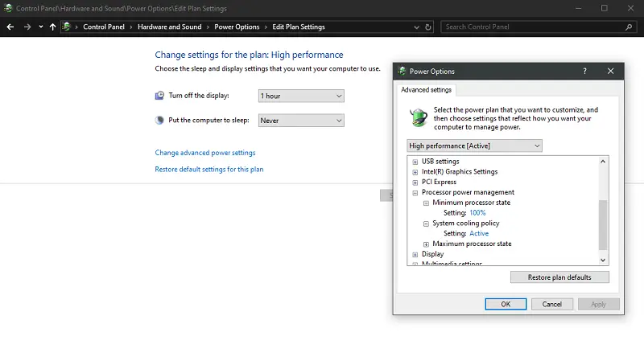Image resolution: width=644 pixels, height=361 pixels.
Task: Click the monitor icon beside Turn off the display
Action: (x=159, y=96)
